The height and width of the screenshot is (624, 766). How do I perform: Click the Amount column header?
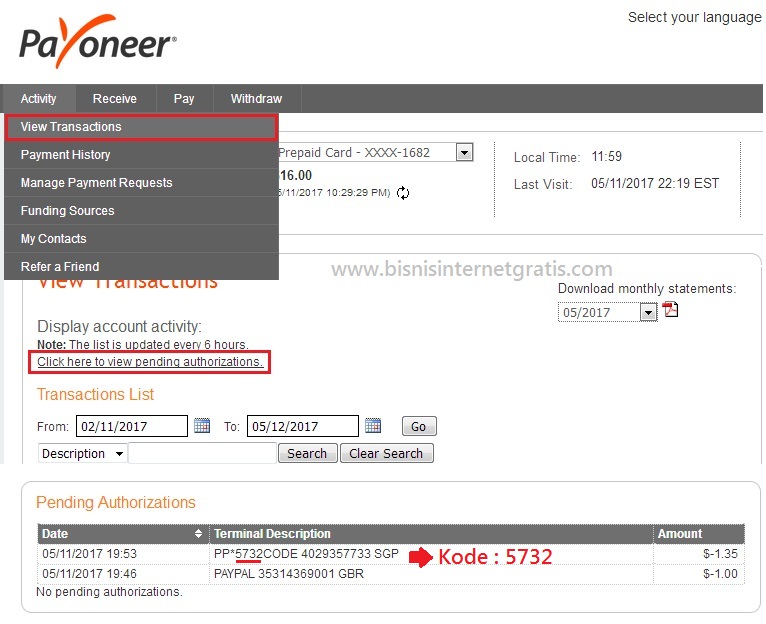tap(699, 534)
